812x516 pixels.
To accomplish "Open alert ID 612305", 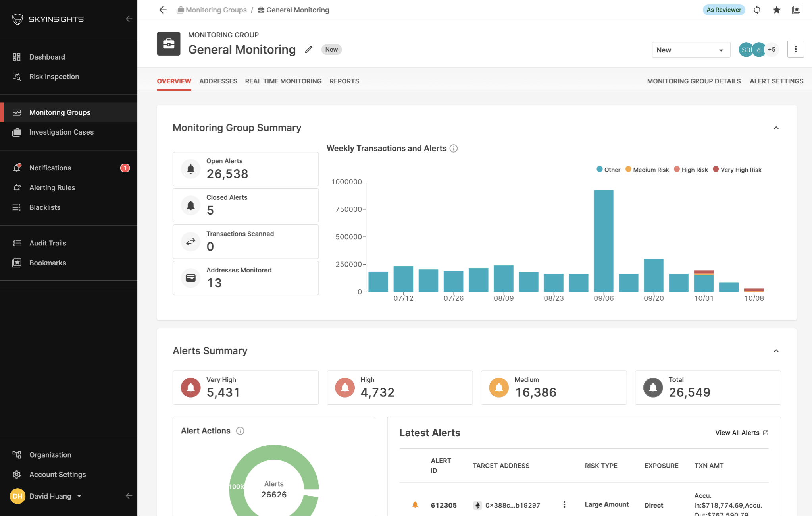I will click(444, 505).
